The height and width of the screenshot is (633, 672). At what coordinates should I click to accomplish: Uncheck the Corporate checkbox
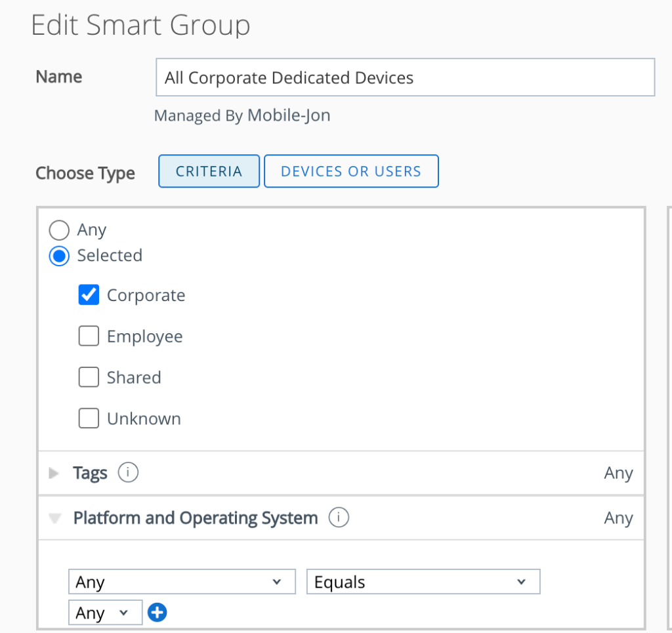click(x=89, y=295)
